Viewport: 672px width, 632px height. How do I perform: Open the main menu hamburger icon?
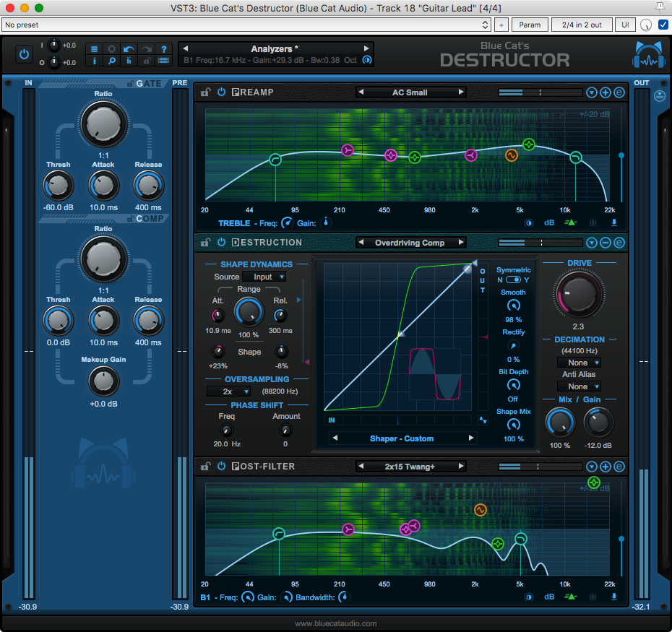click(94, 49)
